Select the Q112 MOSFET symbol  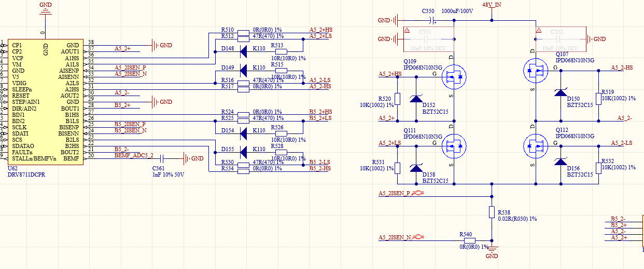tap(535, 146)
